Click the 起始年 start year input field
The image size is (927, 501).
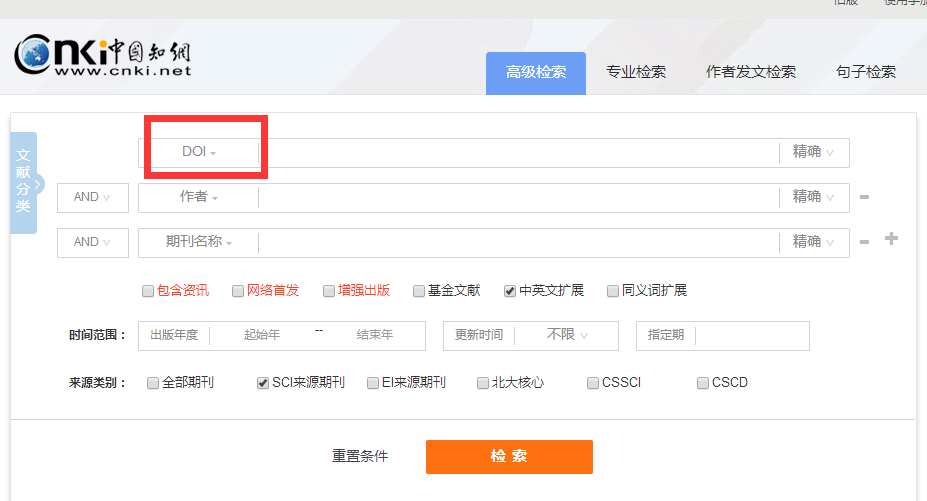coord(262,335)
